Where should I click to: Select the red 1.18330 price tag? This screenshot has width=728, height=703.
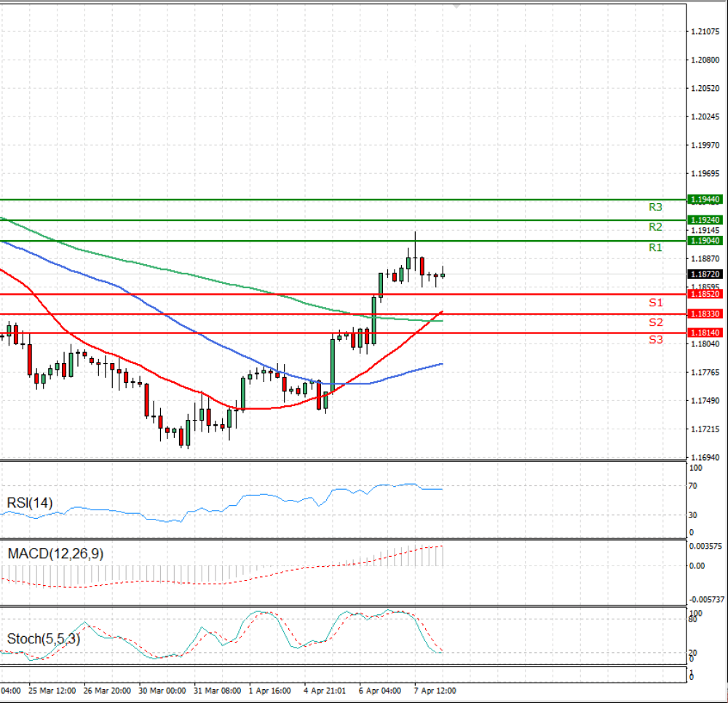pos(705,314)
